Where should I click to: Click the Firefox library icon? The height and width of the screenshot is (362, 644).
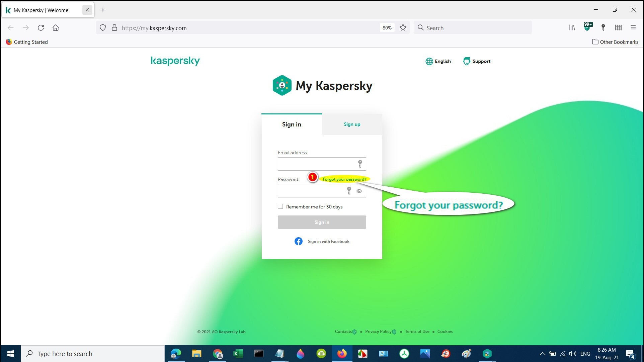[x=572, y=28]
